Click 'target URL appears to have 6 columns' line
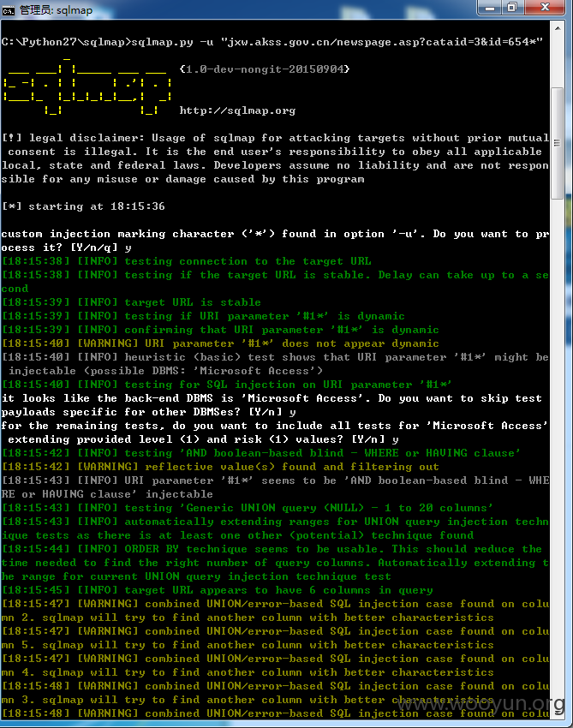This screenshot has height=728, width=573. [x=217, y=589]
